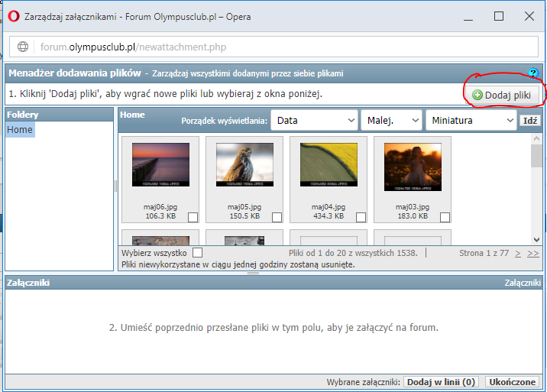Jump to last page double arrow

click(532, 253)
